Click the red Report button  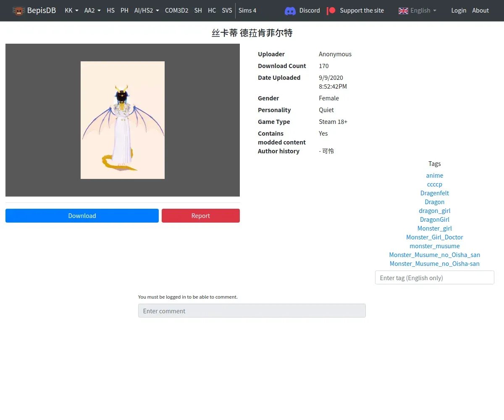(201, 215)
